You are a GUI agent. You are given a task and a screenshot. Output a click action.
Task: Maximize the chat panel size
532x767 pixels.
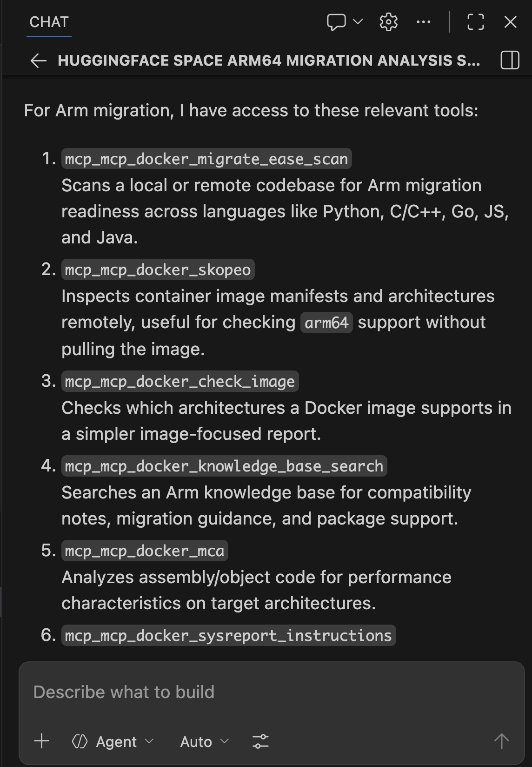pyautogui.click(x=475, y=22)
